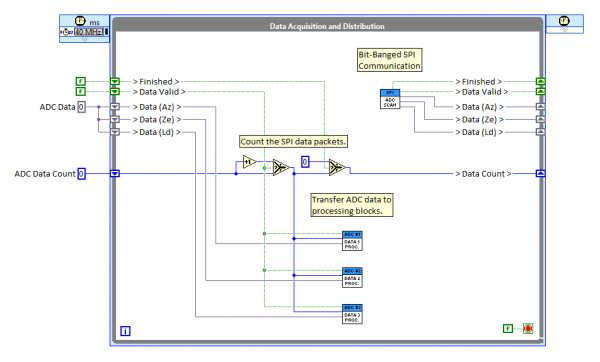Click the loop iteration terminal i
The height and width of the screenshot is (362, 600).
pos(126,331)
